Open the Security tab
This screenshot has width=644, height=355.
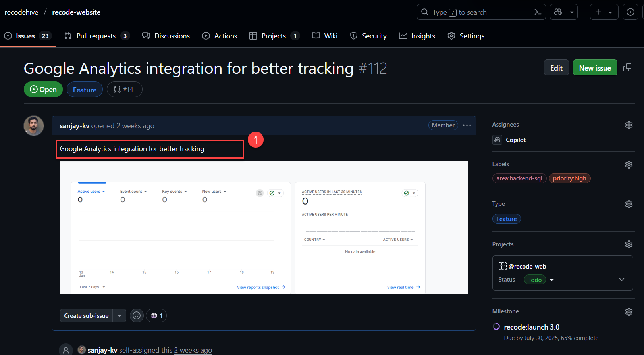368,36
